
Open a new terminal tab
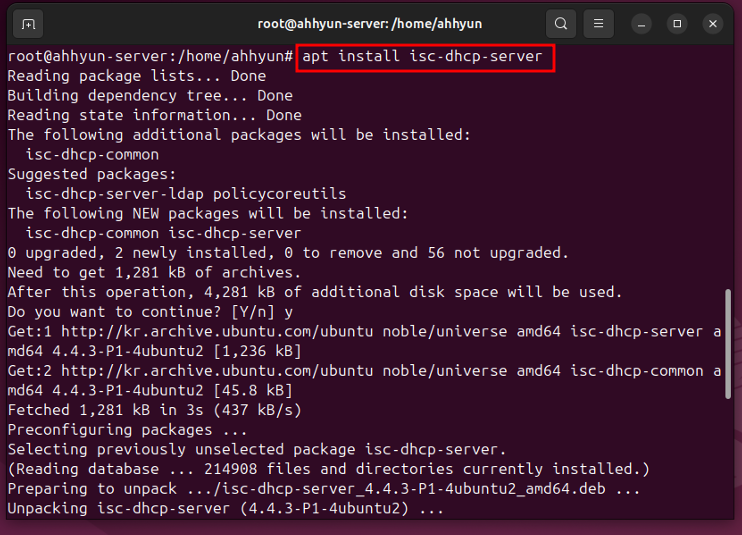28,24
